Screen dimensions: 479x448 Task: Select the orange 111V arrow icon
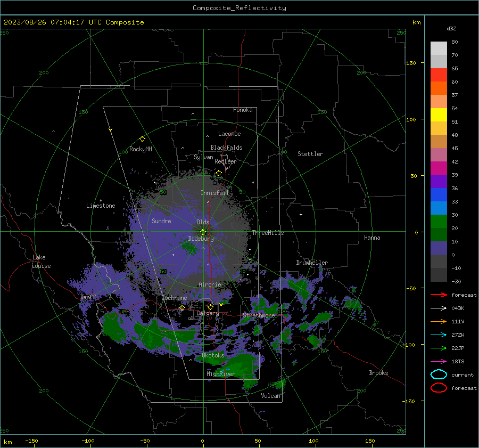[x=439, y=321]
